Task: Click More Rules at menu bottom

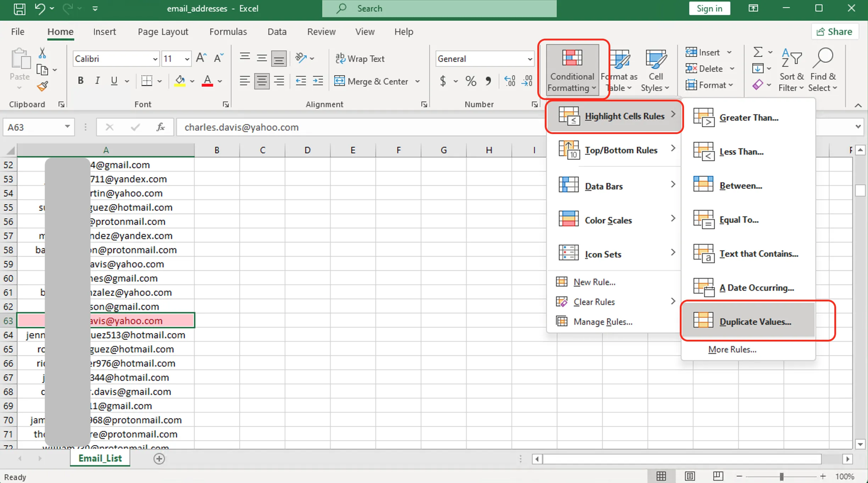Action: (x=732, y=349)
